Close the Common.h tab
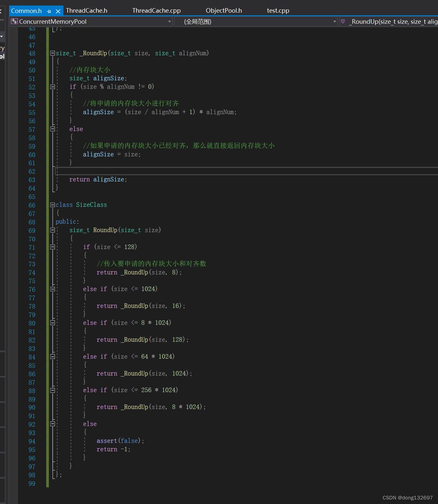 pyautogui.click(x=58, y=11)
